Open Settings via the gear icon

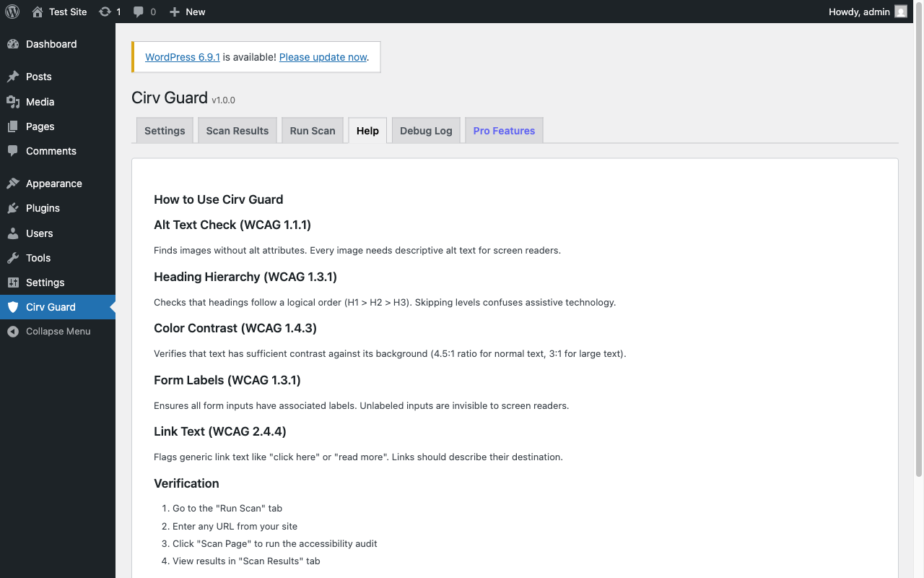[x=14, y=282]
